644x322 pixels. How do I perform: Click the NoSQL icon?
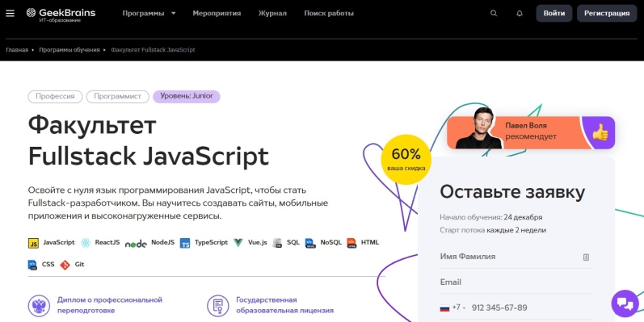click(310, 243)
